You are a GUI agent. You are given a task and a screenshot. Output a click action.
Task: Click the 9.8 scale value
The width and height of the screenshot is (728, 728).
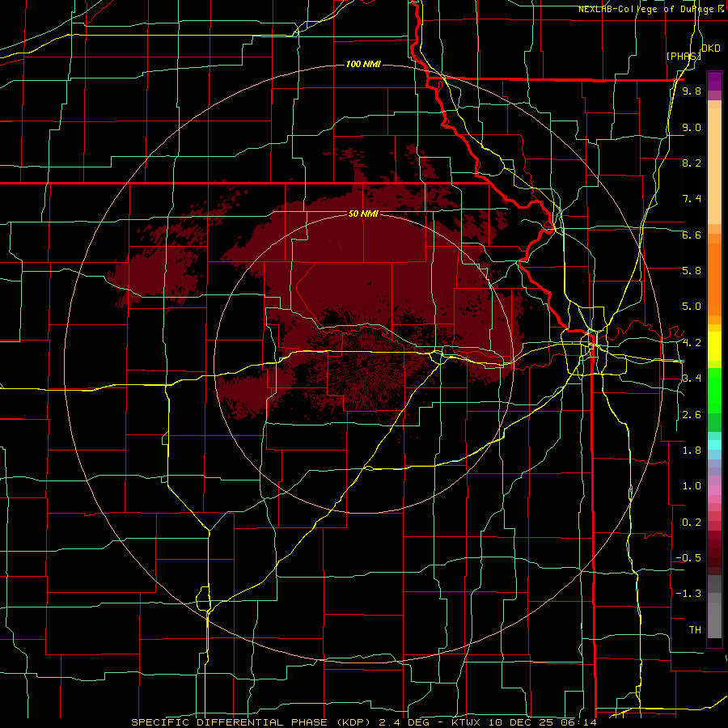(x=692, y=91)
